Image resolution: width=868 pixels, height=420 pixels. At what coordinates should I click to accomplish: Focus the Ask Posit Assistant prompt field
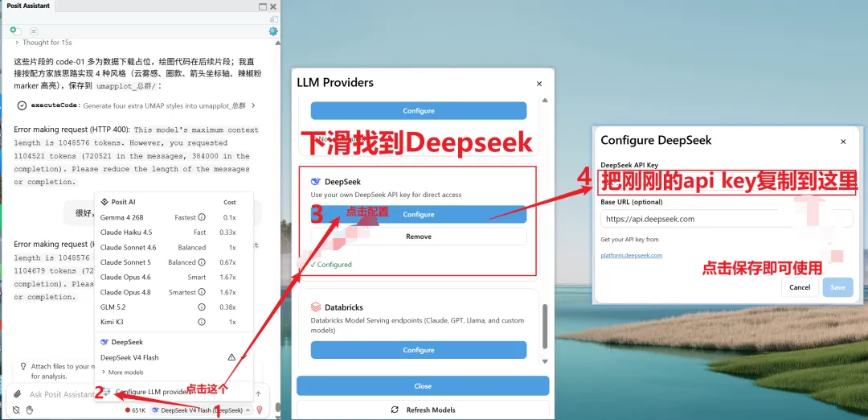(x=62, y=394)
